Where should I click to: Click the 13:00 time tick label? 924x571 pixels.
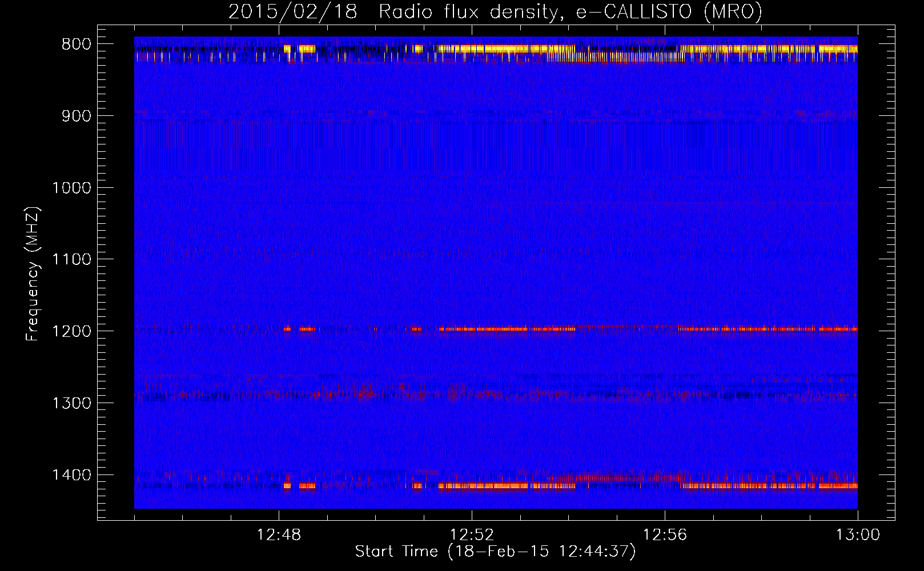[858, 535]
